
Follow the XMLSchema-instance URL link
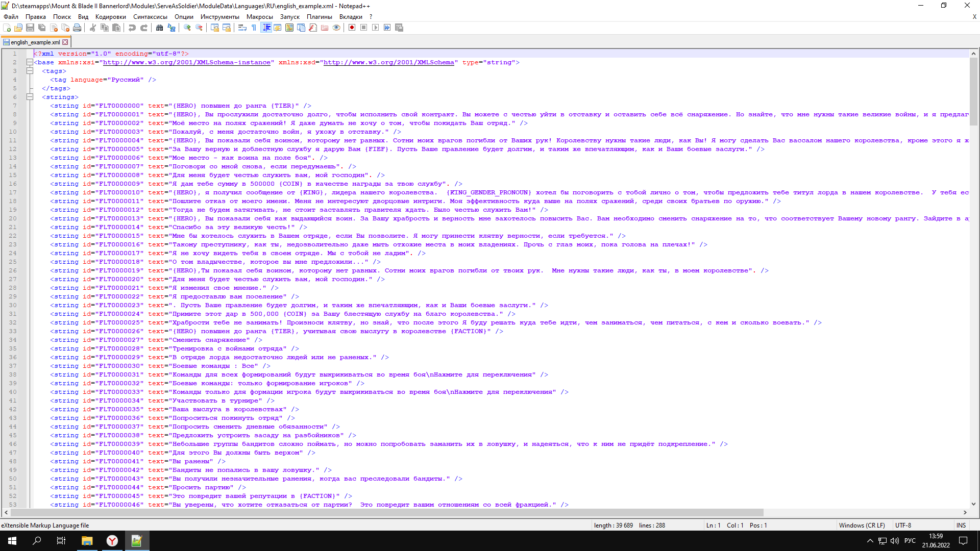pos(187,62)
